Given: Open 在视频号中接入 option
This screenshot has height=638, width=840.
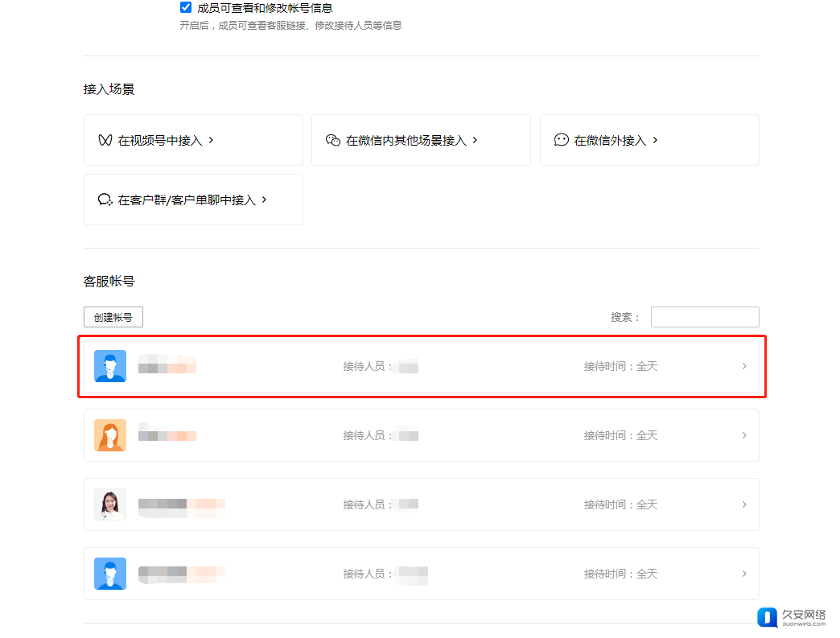Looking at the screenshot, I should (160, 140).
